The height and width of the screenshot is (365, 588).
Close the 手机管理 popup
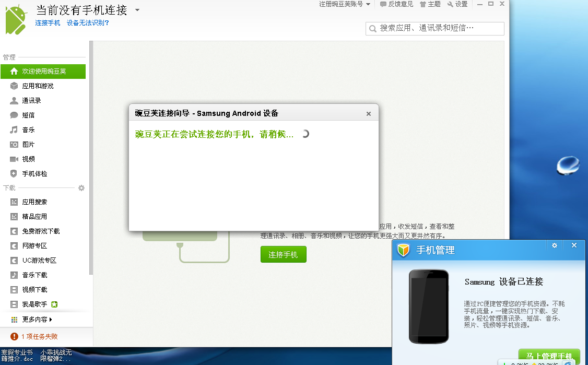pyautogui.click(x=574, y=245)
